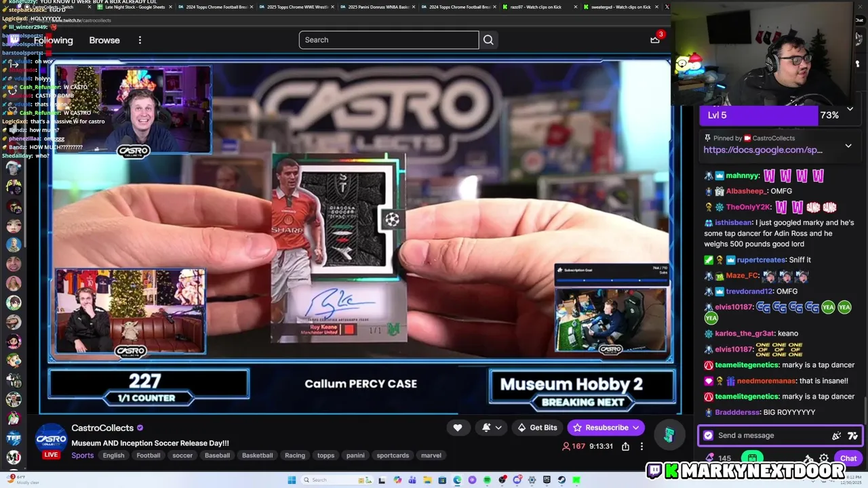The image size is (868, 488).
Task: Open the Windows Start button
Action: click(292, 480)
